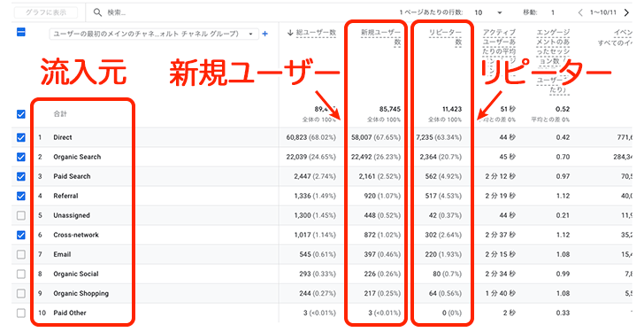This screenshot has height=332, width=644.
Task: Check the Email row checkbox
Action: coord(21,254)
